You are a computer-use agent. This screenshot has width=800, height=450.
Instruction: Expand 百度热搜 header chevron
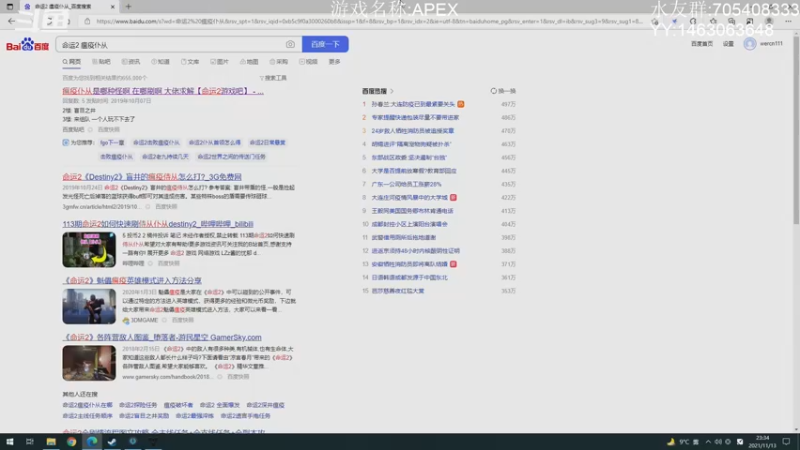[x=392, y=91]
